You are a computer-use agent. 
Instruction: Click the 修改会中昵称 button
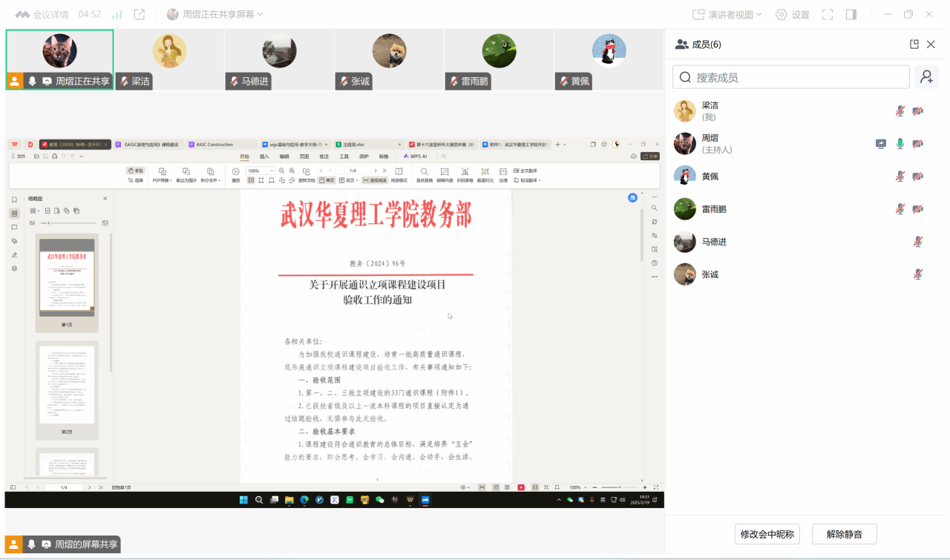[767, 534]
